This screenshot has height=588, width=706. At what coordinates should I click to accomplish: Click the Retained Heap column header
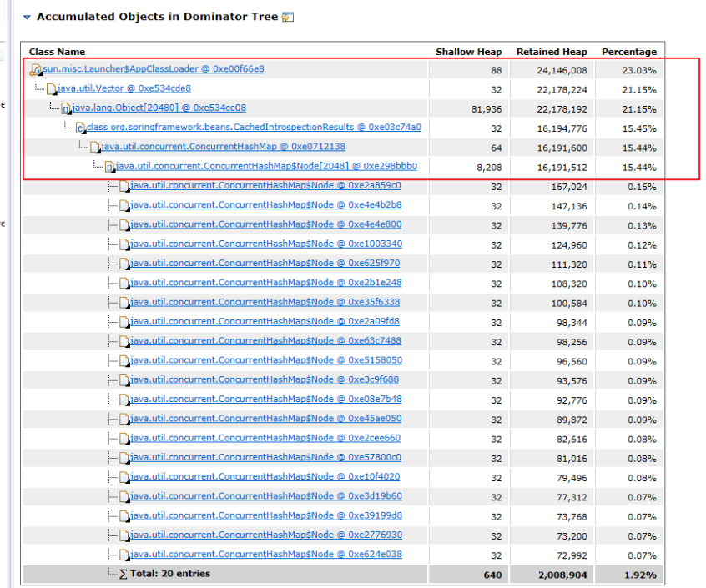tap(552, 52)
